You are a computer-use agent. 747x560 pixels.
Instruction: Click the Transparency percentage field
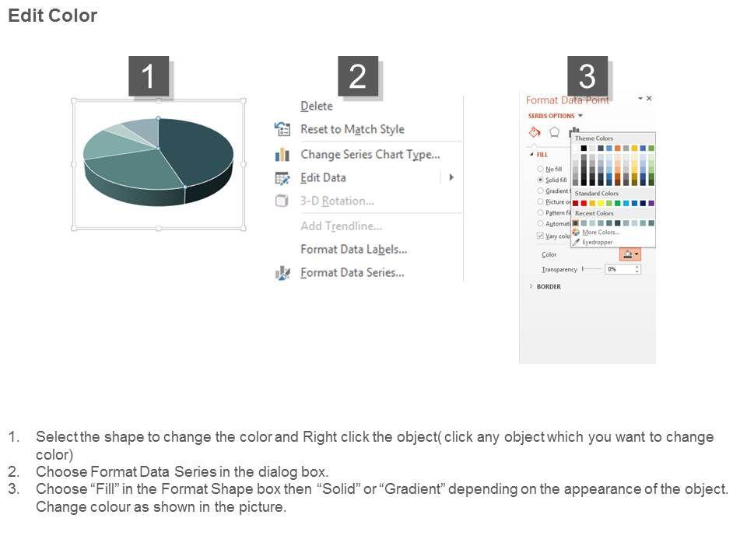click(x=619, y=269)
